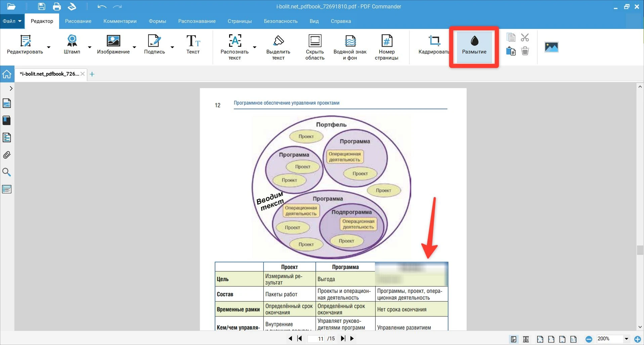Click the scanner icon in title bar
Viewport: 644px width, 345px height.
click(x=72, y=6)
